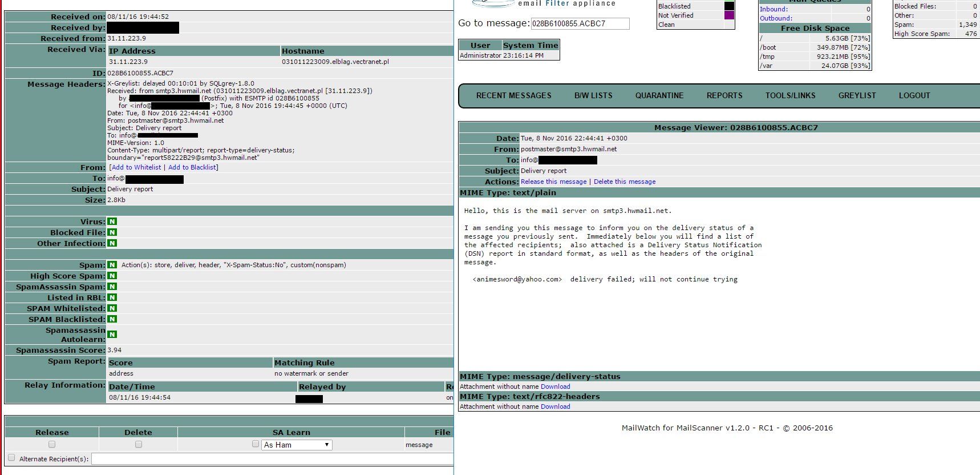Viewport: 980px width, 475px height.
Task: Click the Other Infection N indicator
Action: pyautogui.click(x=112, y=243)
